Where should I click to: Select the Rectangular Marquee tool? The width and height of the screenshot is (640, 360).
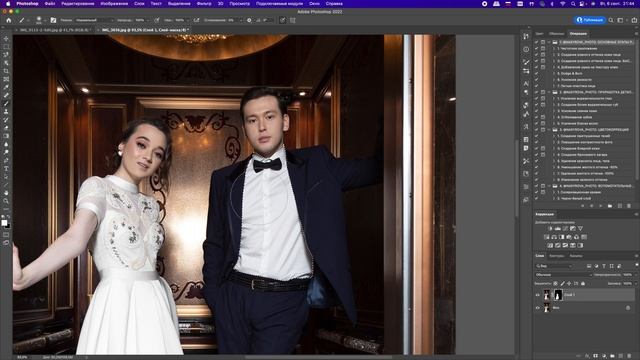(6, 47)
